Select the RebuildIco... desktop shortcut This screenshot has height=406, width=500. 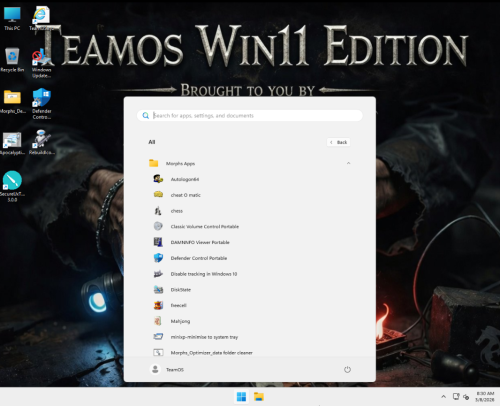[41, 143]
